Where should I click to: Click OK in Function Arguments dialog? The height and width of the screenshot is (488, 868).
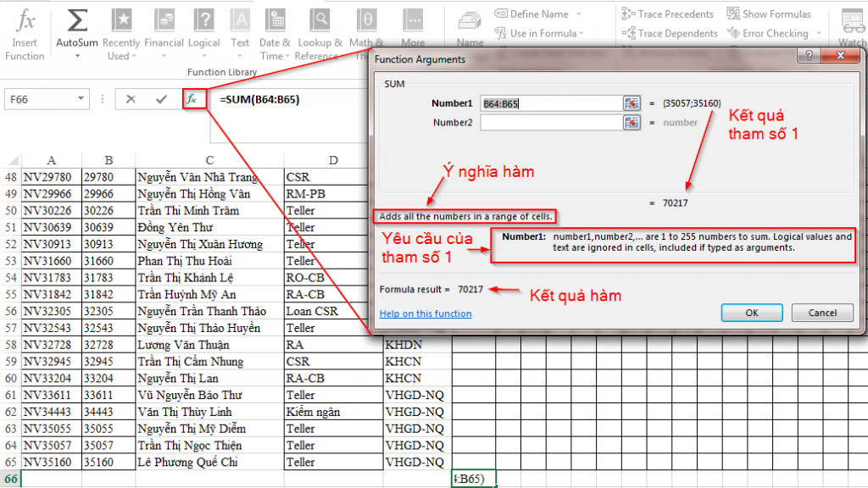[752, 313]
